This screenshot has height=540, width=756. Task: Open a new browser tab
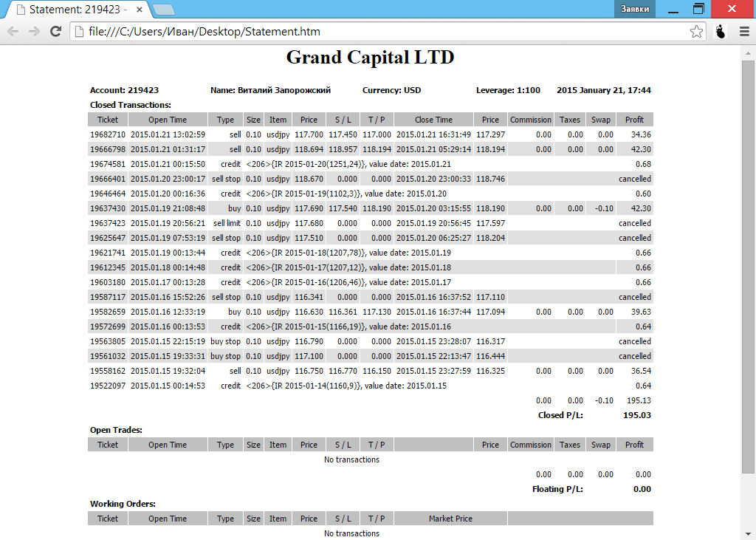163,10
